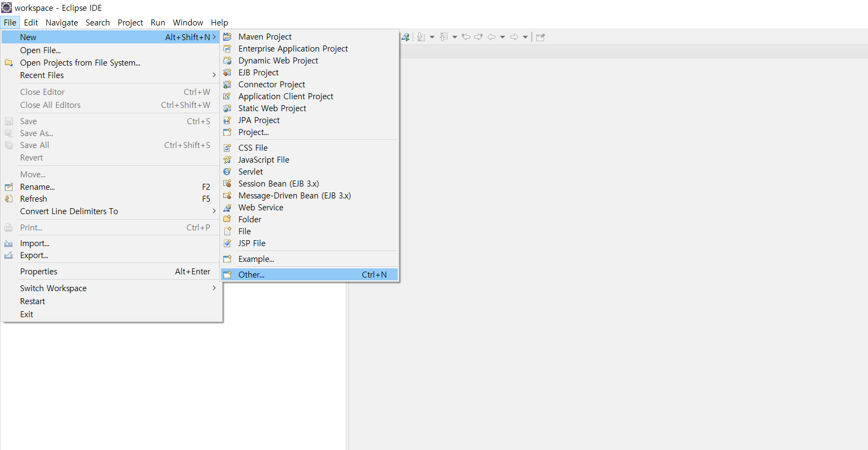Viewport: 868px width, 450px height.
Task: Click the Maven Project icon
Action: 228,36
